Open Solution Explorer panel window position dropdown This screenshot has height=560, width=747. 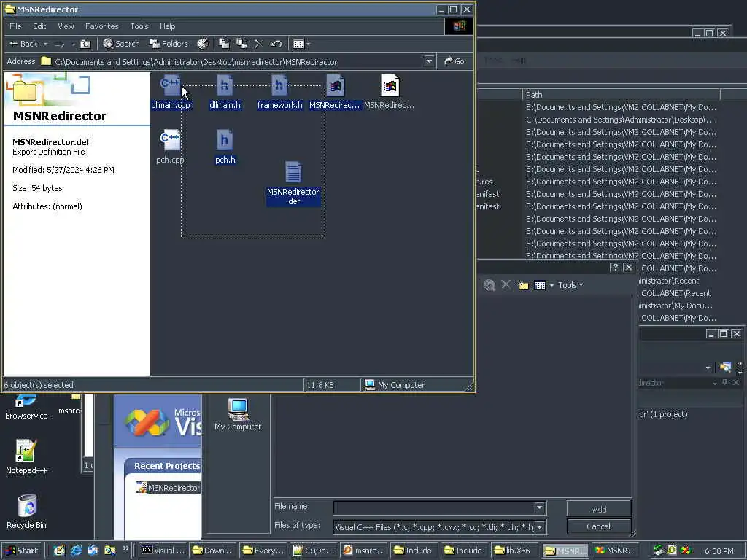click(715, 383)
